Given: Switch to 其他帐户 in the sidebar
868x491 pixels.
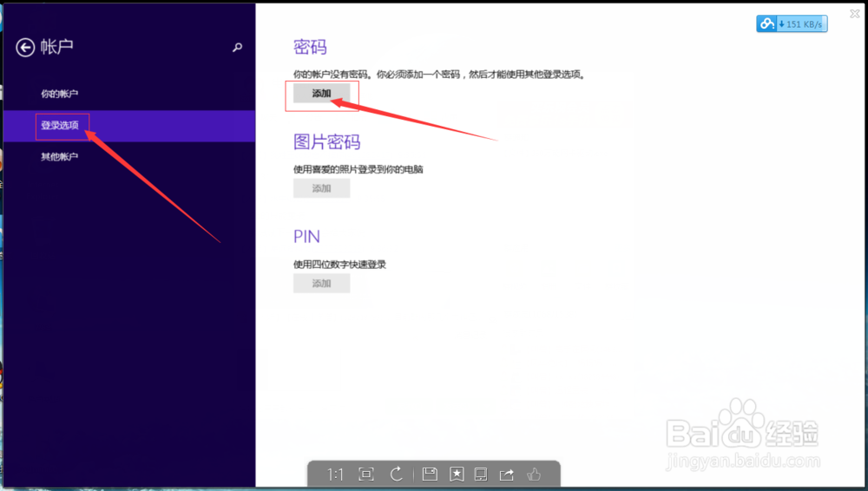Looking at the screenshot, I should point(59,157).
